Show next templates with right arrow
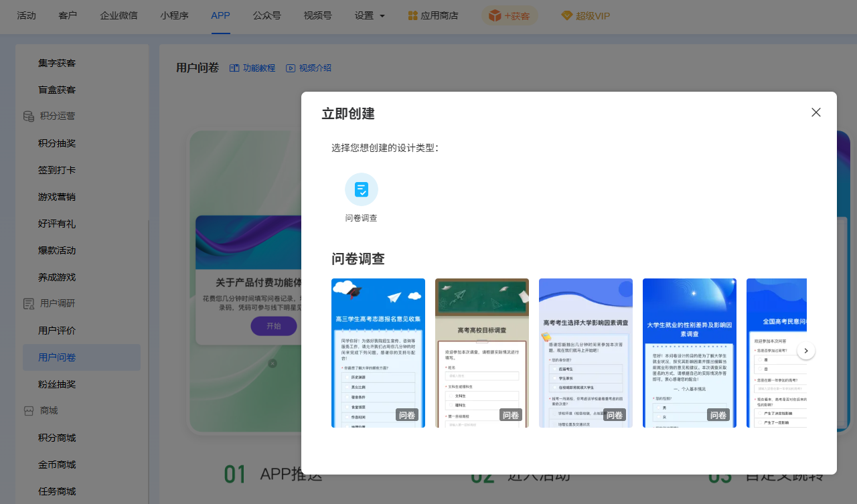 (x=806, y=351)
